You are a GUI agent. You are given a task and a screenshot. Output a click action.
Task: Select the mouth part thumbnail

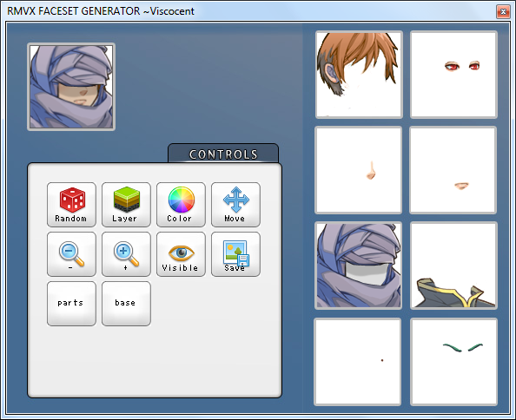click(x=453, y=170)
